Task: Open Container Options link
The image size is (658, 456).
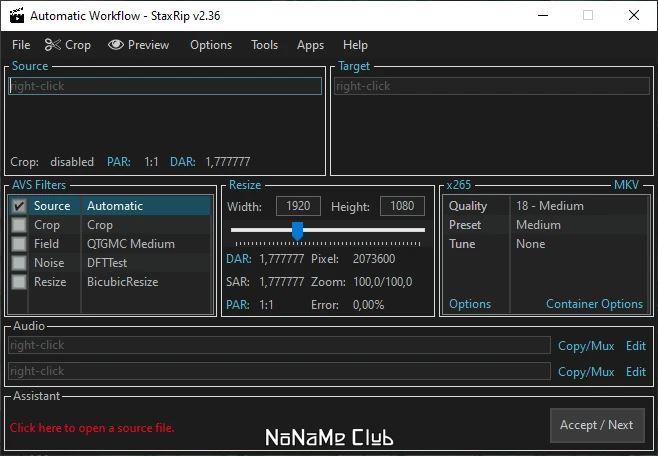Action: click(x=594, y=304)
